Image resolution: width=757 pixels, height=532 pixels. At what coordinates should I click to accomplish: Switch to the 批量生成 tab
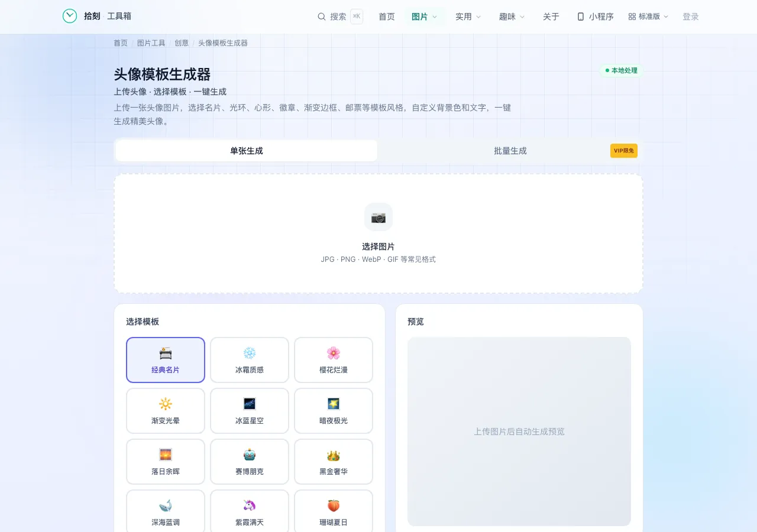tap(510, 151)
